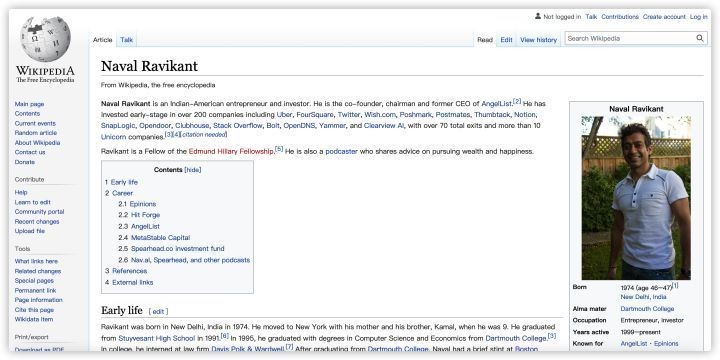This screenshot has height=360, width=720.
Task: Click the Naval Ravikant infobox photo
Action: (x=636, y=198)
